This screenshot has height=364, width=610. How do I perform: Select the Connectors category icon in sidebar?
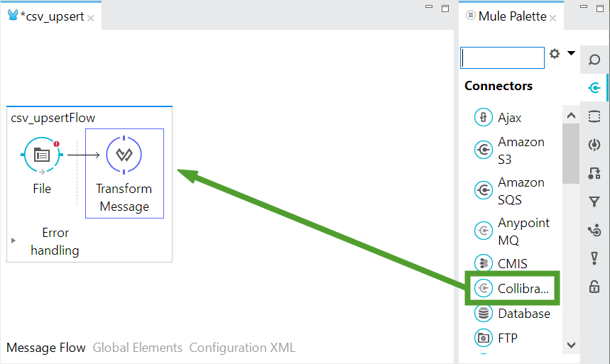pyautogui.click(x=594, y=88)
